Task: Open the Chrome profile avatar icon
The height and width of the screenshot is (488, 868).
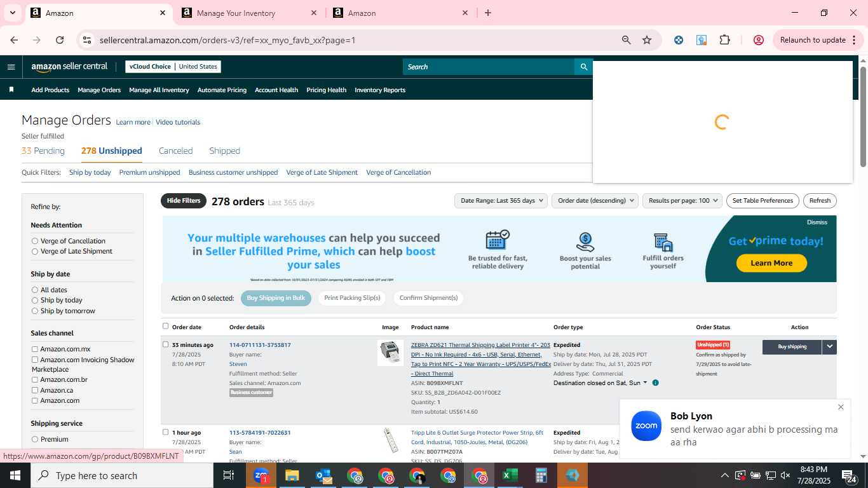Action: click(x=758, y=40)
